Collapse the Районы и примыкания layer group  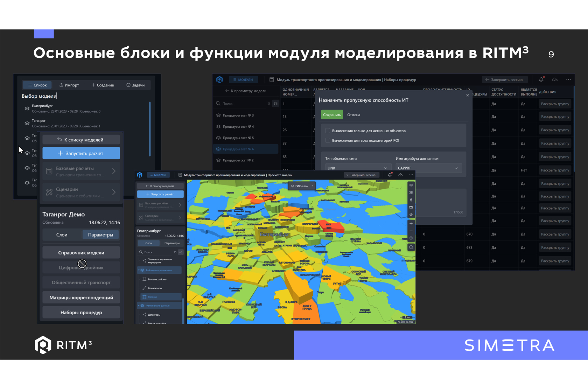[x=139, y=270]
